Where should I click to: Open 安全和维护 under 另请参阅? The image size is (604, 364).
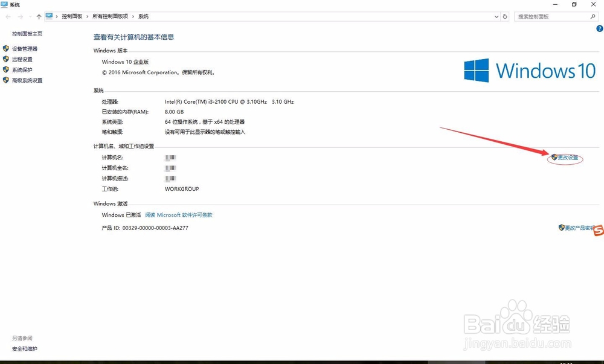pos(25,349)
